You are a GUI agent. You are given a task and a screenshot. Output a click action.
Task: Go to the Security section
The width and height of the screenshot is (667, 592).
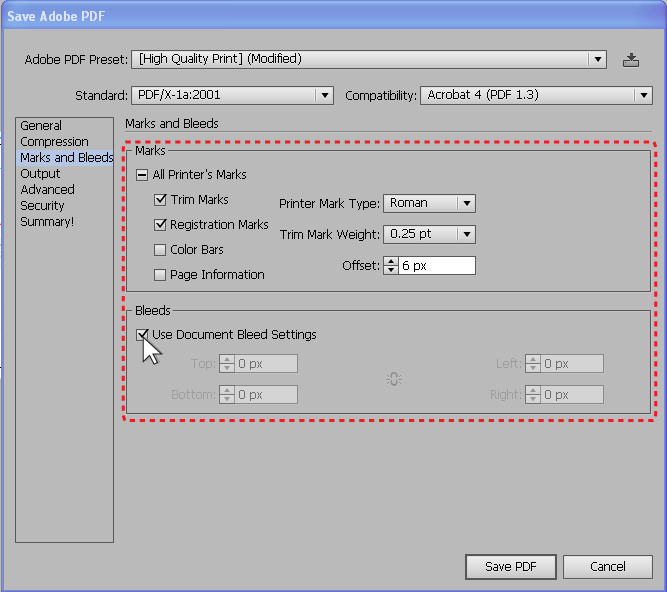point(42,206)
